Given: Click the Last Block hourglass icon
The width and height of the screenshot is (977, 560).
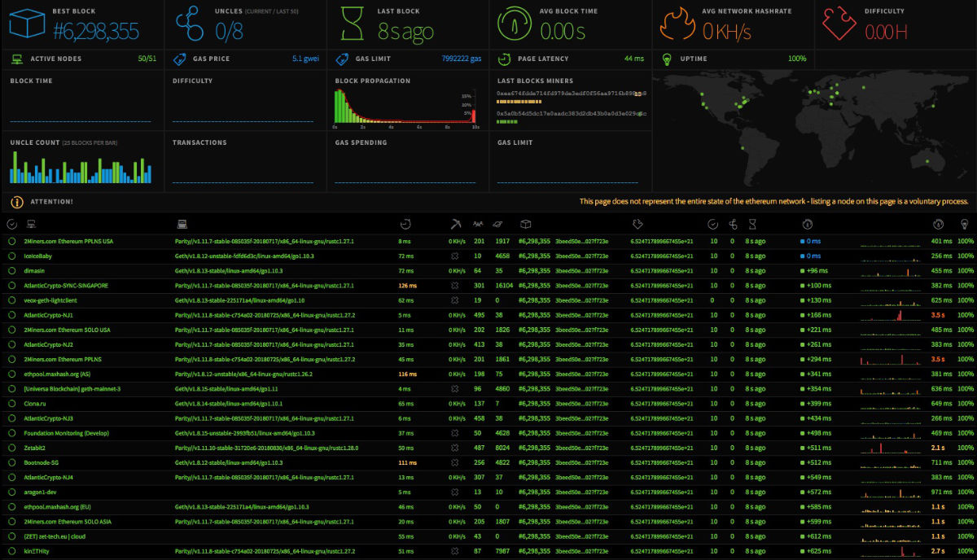Looking at the screenshot, I should tap(352, 23).
